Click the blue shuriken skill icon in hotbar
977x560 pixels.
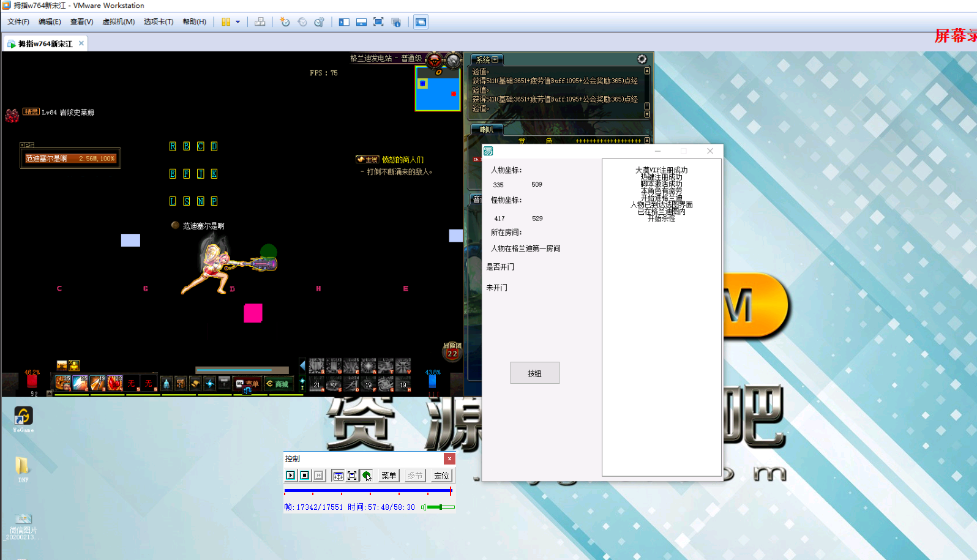(210, 384)
